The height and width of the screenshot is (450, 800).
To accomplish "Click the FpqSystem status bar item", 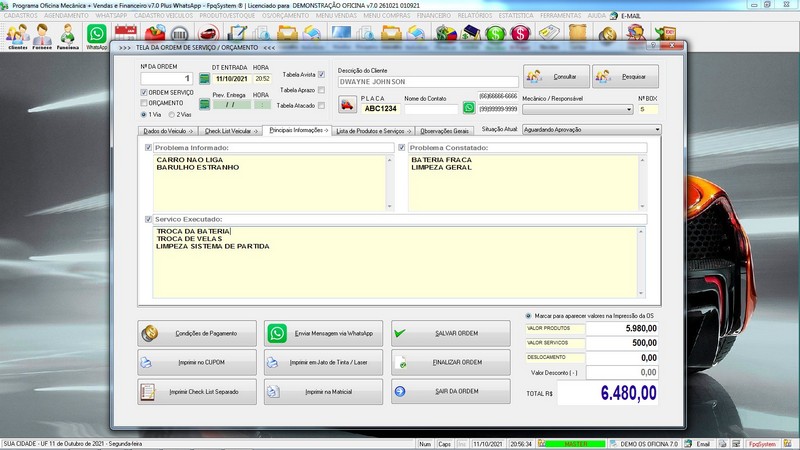I will pos(762,444).
